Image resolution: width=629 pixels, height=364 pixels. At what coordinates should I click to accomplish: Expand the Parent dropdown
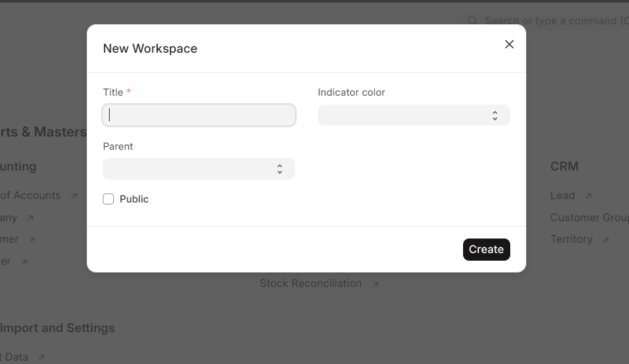coord(199,168)
